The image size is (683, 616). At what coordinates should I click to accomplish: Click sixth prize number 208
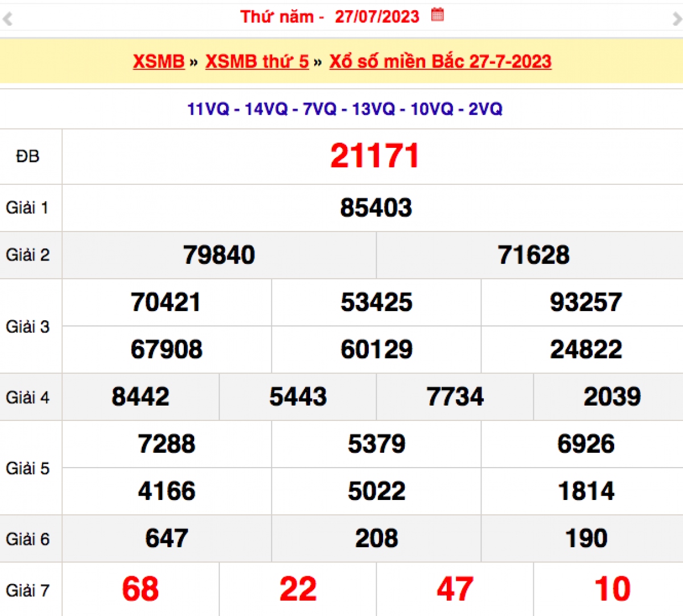coord(376,538)
